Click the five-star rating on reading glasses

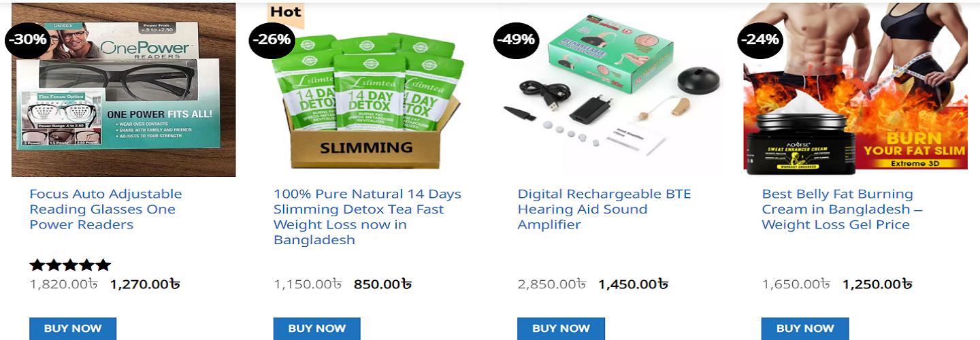pyautogui.click(x=70, y=265)
